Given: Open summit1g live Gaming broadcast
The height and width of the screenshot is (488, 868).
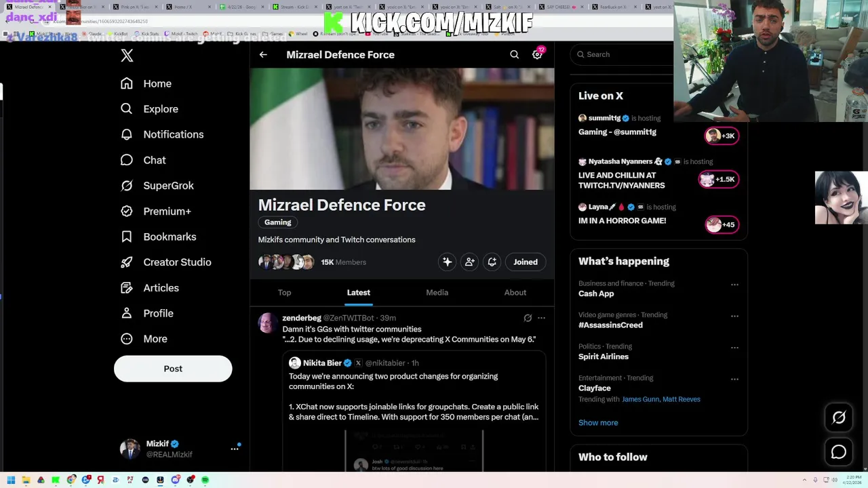Looking at the screenshot, I should (x=617, y=132).
